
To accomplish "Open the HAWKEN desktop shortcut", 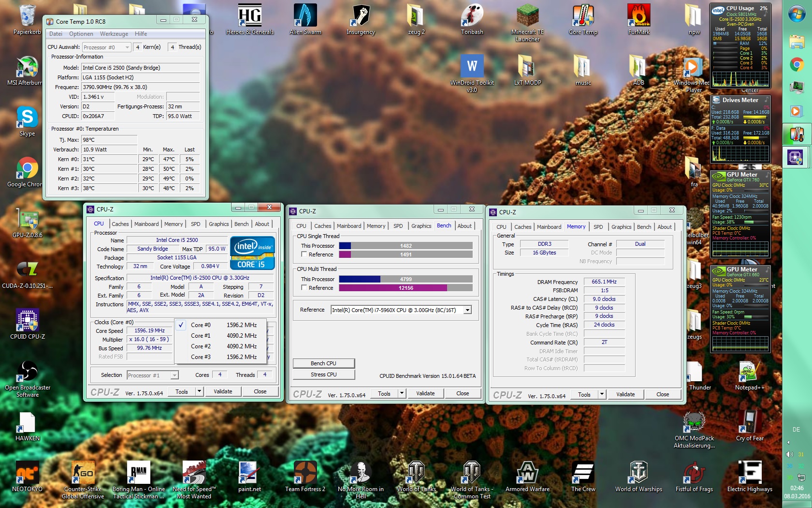I will (27, 426).
